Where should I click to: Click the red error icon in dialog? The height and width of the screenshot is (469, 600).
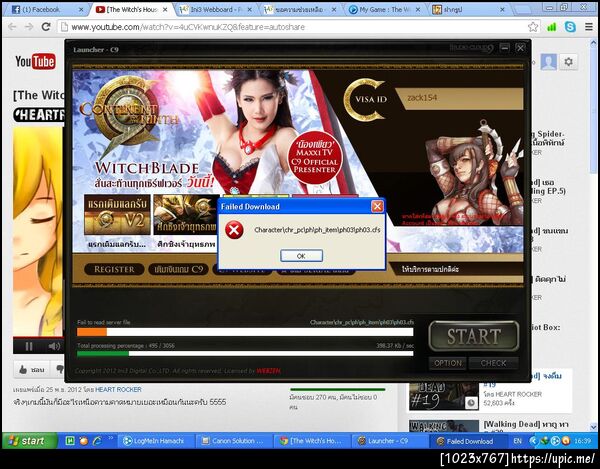[234, 230]
